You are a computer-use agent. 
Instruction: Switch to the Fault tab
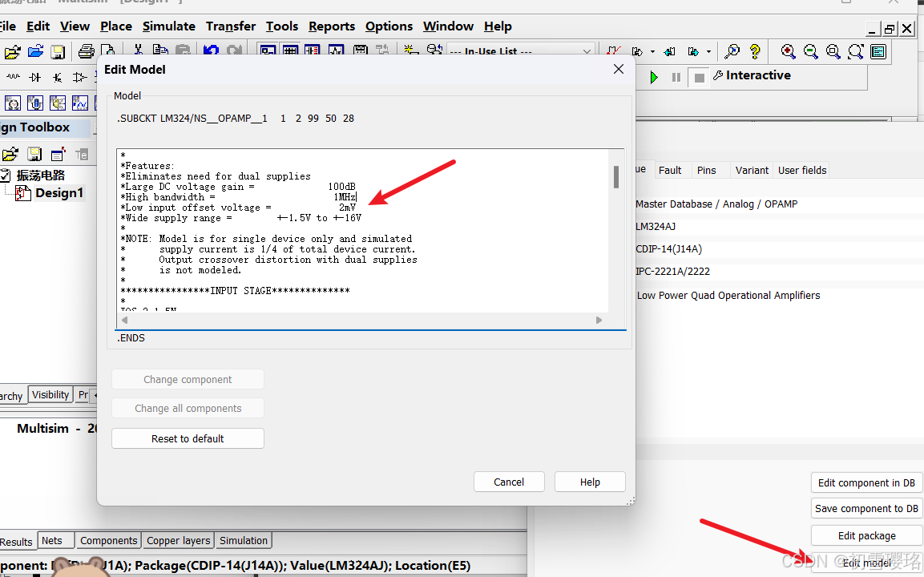click(x=670, y=171)
